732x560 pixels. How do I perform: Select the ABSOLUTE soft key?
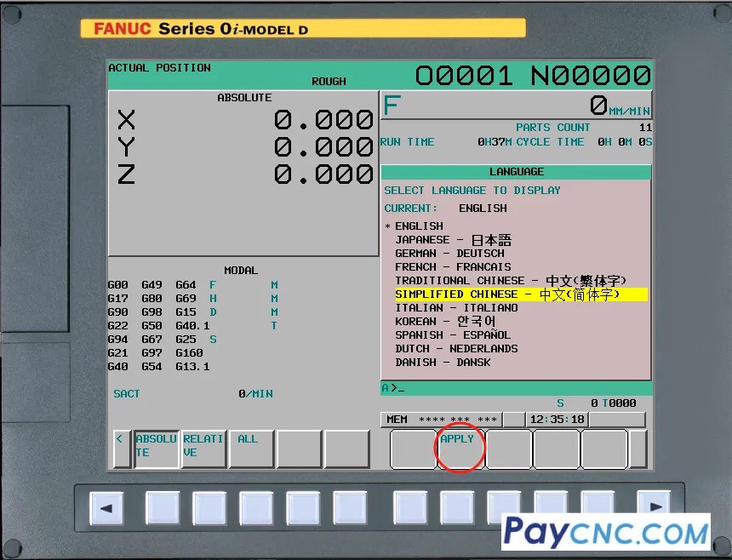click(x=157, y=449)
